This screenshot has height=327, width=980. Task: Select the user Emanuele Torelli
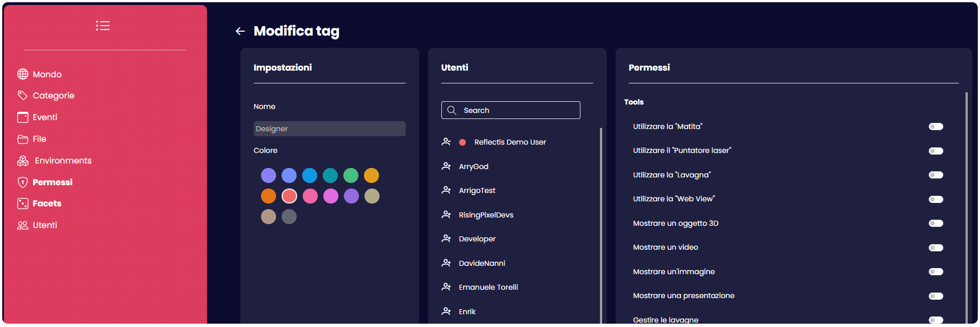[x=488, y=288]
